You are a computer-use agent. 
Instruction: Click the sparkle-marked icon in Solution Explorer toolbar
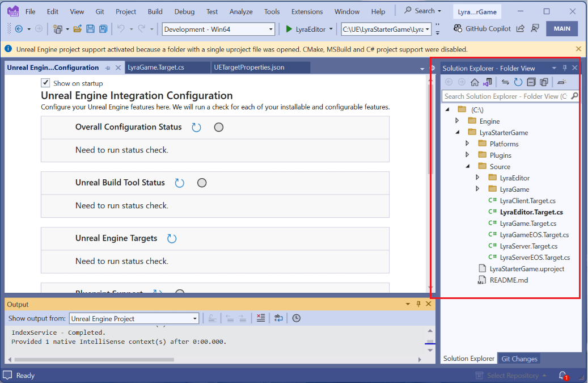click(x=561, y=82)
